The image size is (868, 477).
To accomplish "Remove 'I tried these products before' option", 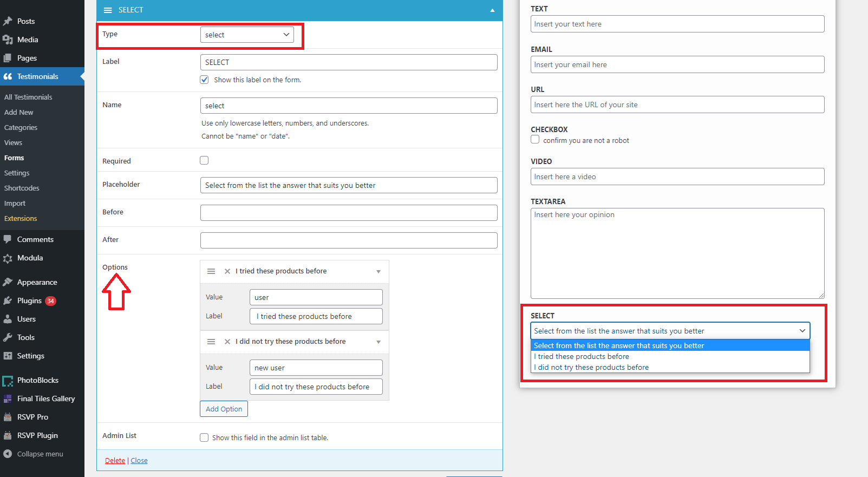I will pyautogui.click(x=227, y=271).
